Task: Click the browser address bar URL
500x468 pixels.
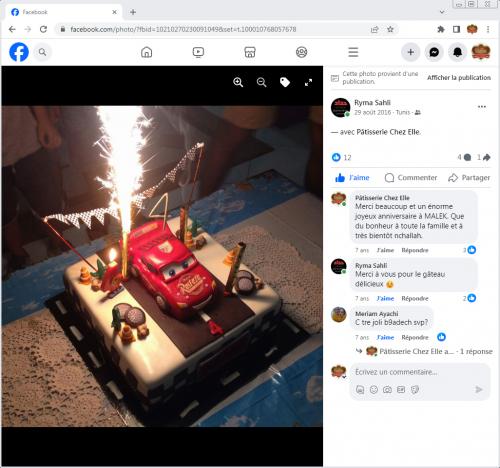Action: pyautogui.click(x=183, y=29)
